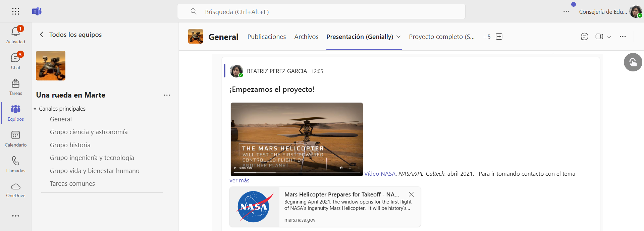
Task: Open tab conversation chat icon
Action: [x=584, y=37]
